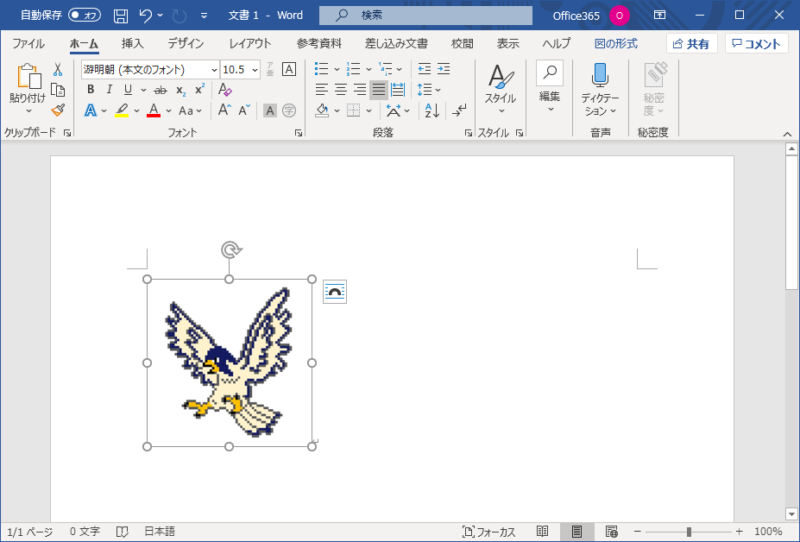Apply superscript formatting
This screenshot has width=800, height=542.
pyautogui.click(x=199, y=90)
